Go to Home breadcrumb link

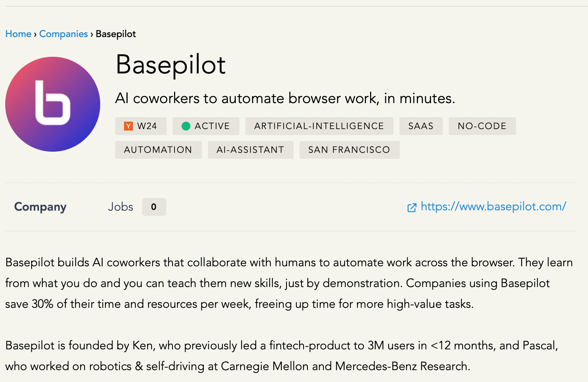pos(18,34)
